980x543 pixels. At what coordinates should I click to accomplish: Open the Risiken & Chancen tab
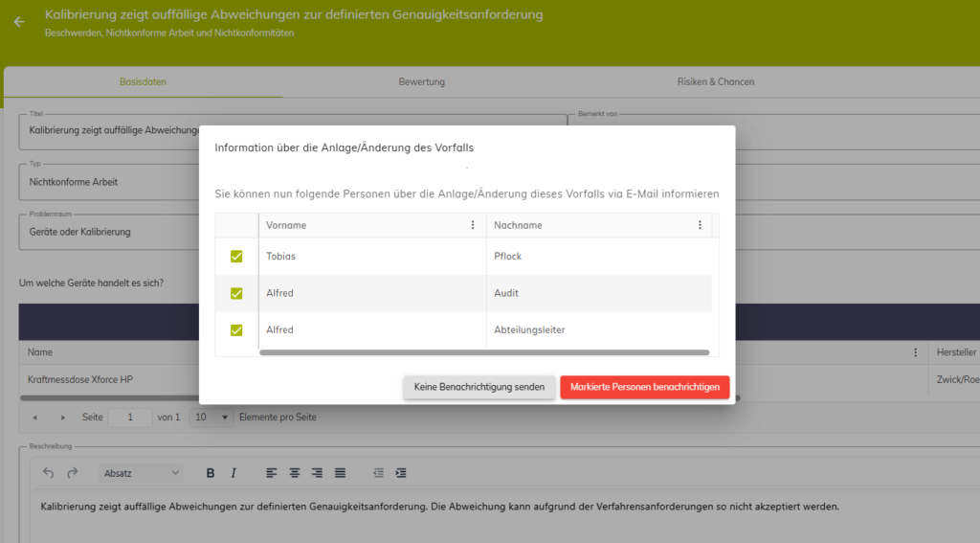coord(715,82)
